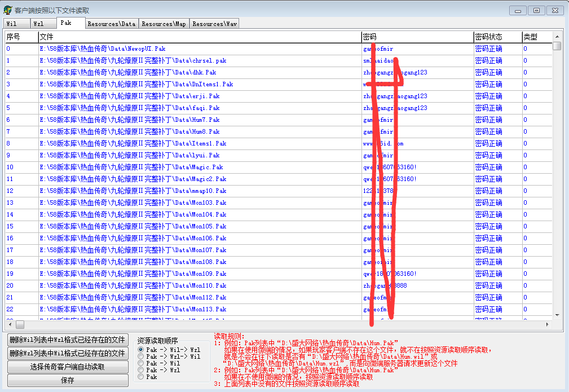Screen dimensions: 569x392
Task: Switch to the Resources\Data tab
Action: click(x=112, y=24)
